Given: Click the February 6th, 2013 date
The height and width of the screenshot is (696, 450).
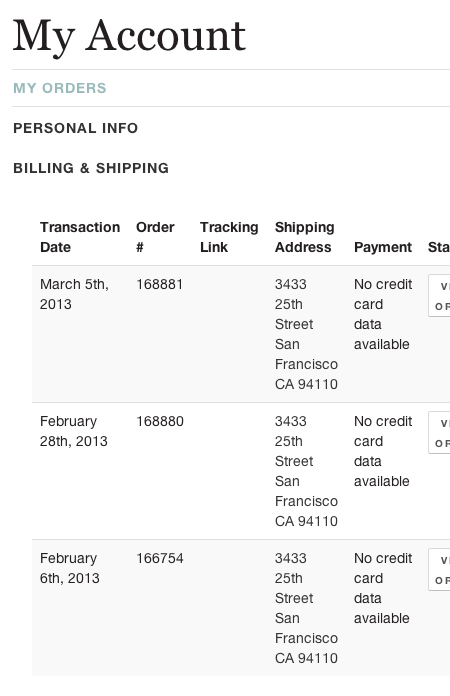Looking at the screenshot, I should [x=70, y=568].
